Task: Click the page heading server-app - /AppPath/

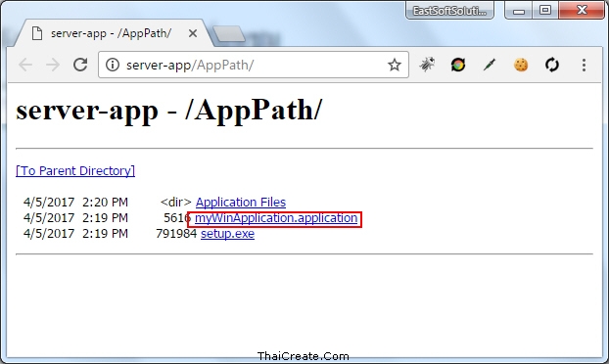Action: [x=169, y=111]
